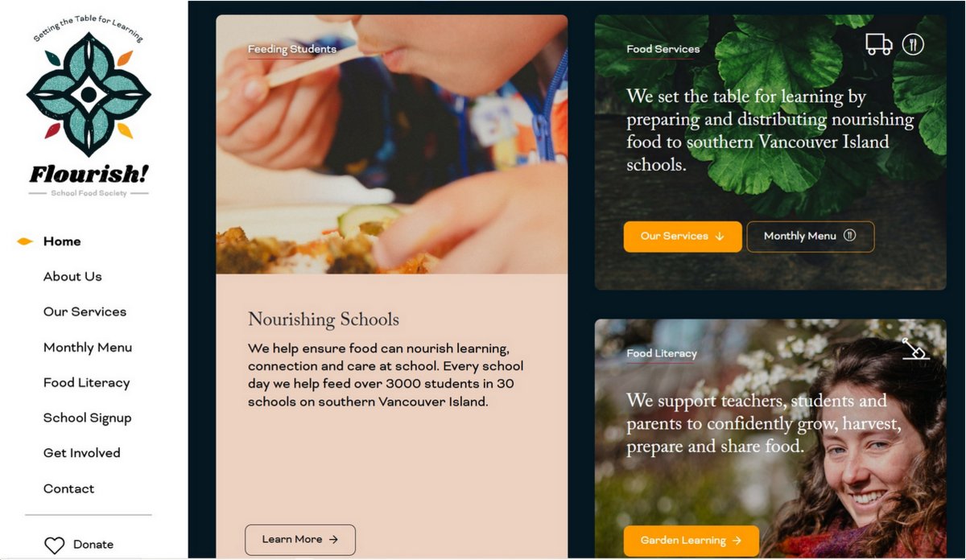This screenshot has width=966, height=560.
Task: Click the heart icon beside Donate
Action: point(54,545)
